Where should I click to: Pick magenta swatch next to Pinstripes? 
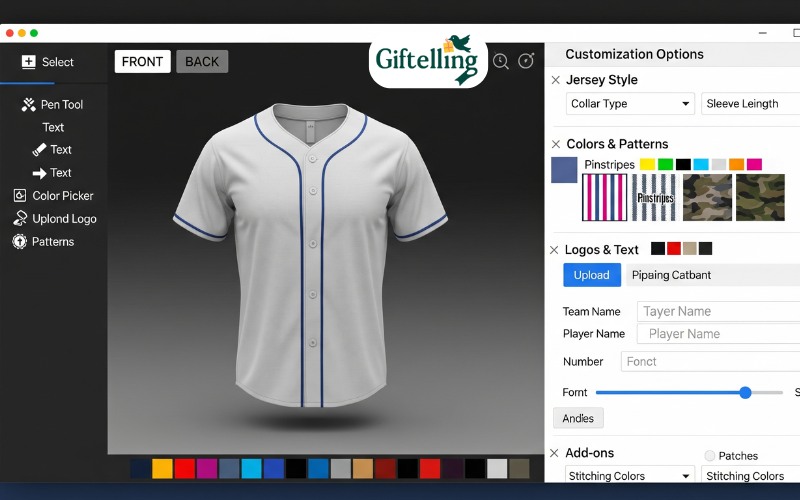[754, 164]
